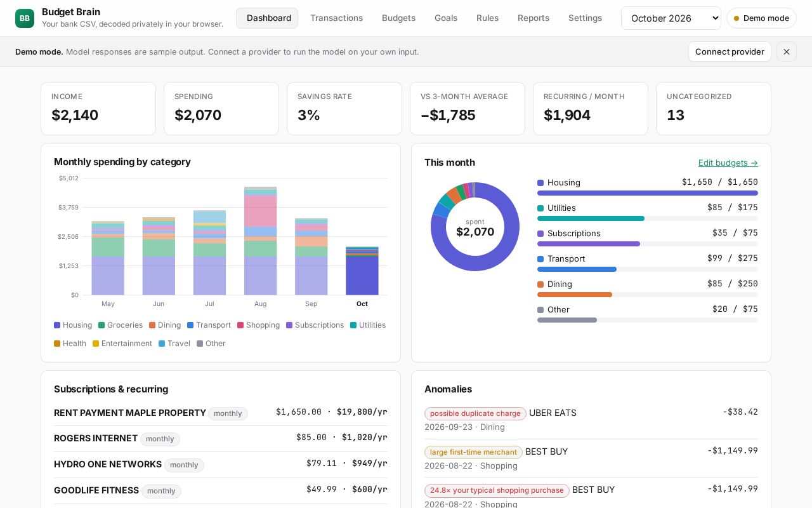Click the GOODLIFE FITNESS subscription row
This screenshot has width=812, height=508.
(221, 491)
